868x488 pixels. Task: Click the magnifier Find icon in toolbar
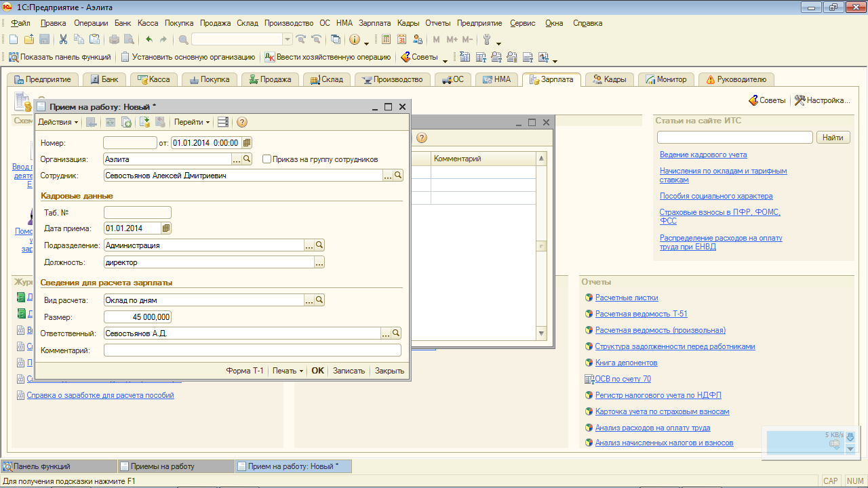click(184, 39)
